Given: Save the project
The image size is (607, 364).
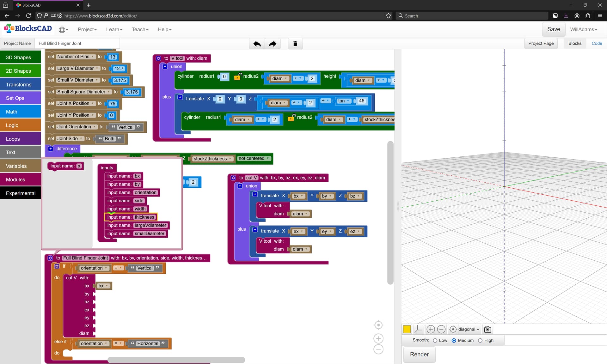Looking at the screenshot, I should coord(554,29).
